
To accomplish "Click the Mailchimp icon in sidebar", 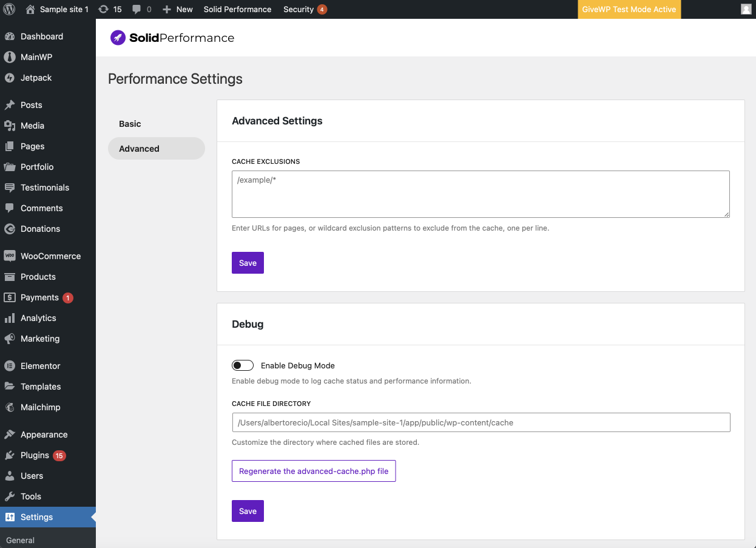I will point(10,407).
